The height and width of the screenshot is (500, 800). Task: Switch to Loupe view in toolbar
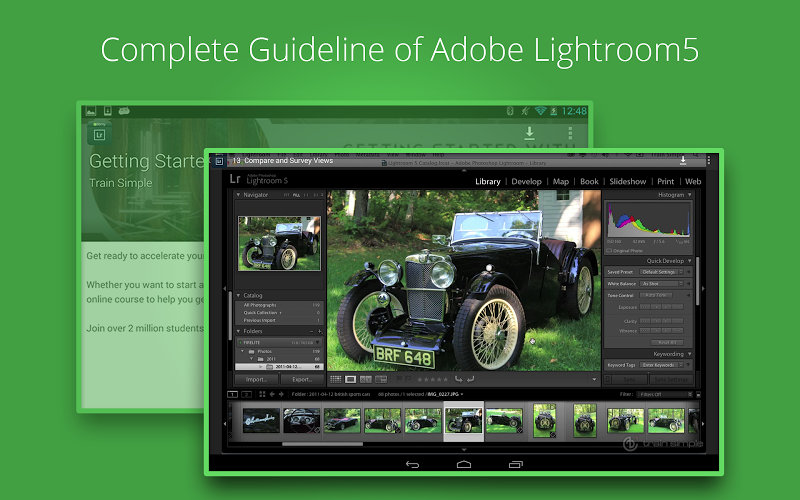[351, 379]
